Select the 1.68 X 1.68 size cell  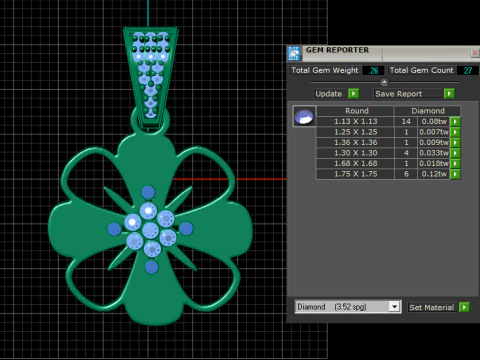point(356,164)
